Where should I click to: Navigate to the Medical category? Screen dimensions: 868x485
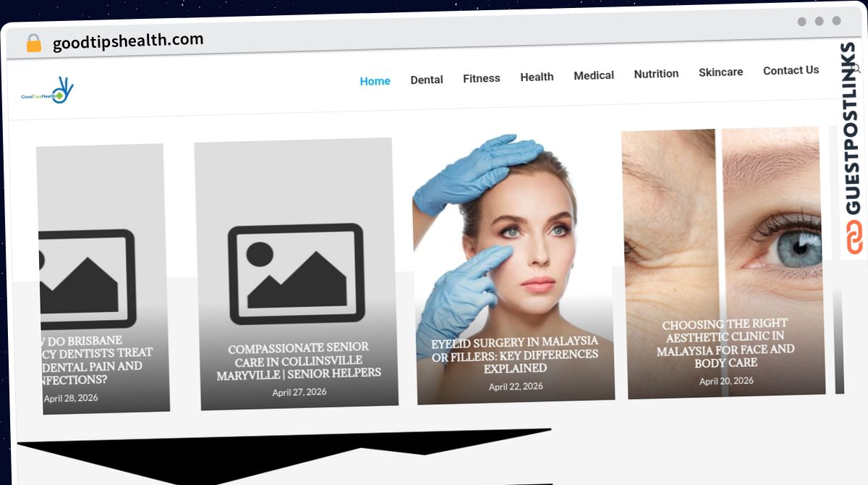pos(594,75)
